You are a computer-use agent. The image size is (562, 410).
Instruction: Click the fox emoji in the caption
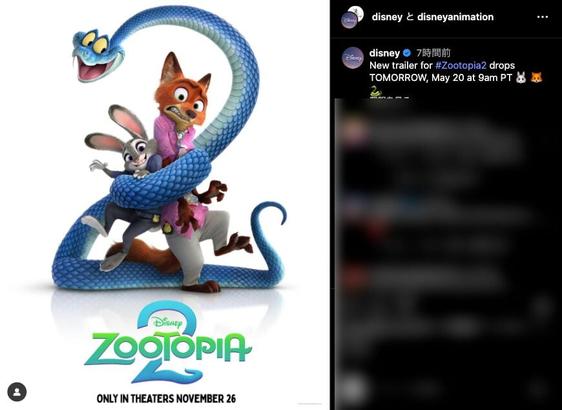click(x=536, y=77)
